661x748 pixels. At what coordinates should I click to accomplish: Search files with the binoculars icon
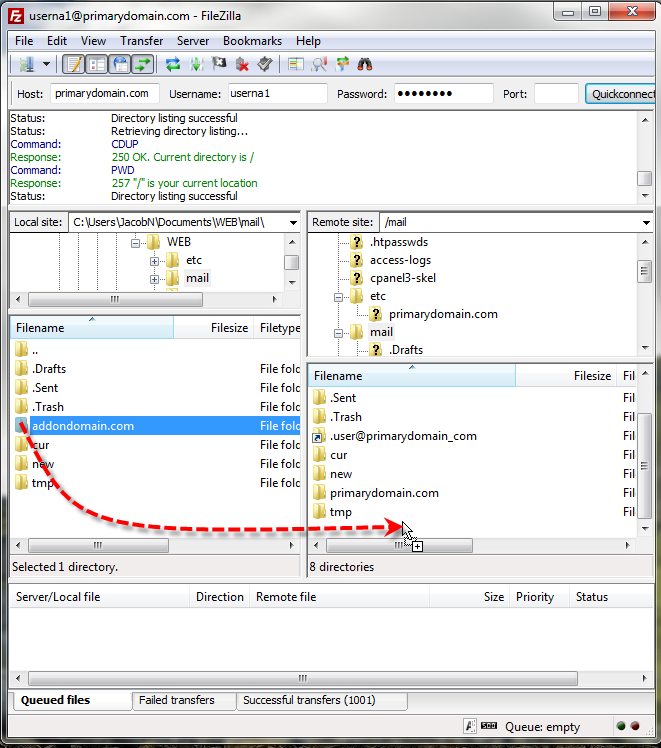coord(365,64)
